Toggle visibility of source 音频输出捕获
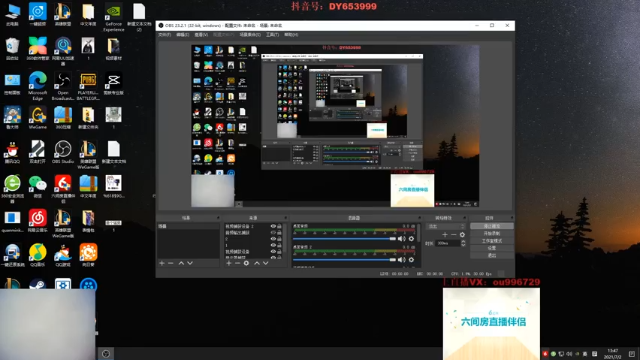 click(273, 233)
